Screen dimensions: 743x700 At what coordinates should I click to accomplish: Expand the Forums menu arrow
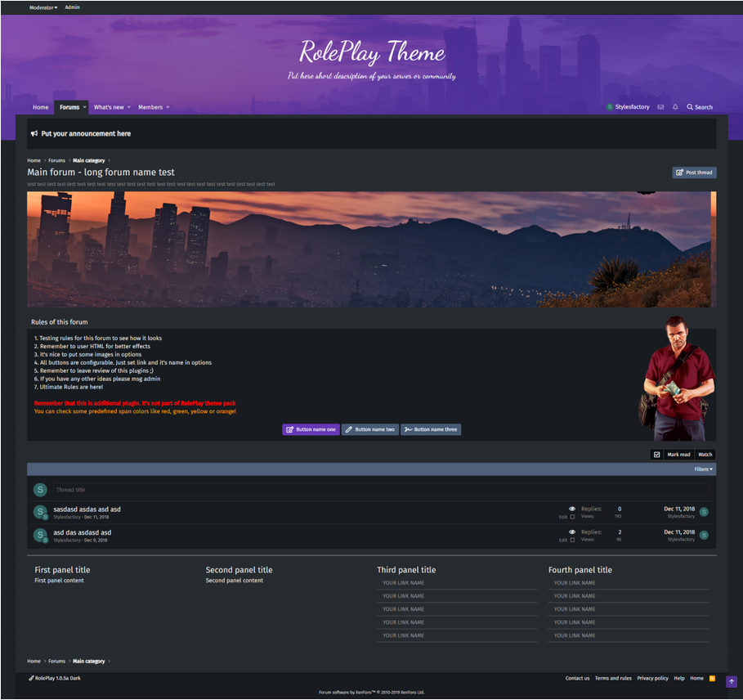[85, 108]
